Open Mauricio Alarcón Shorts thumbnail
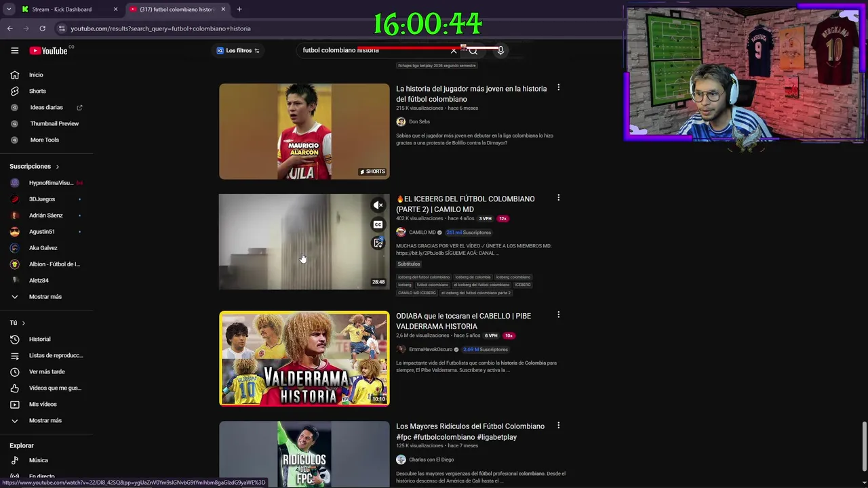Screen dimensions: 868x488 (x=304, y=131)
